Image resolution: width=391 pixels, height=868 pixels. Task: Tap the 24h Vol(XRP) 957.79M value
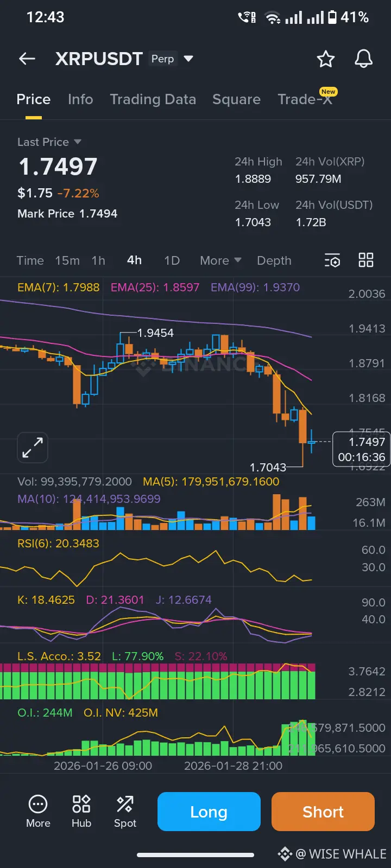(x=318, y=179)
